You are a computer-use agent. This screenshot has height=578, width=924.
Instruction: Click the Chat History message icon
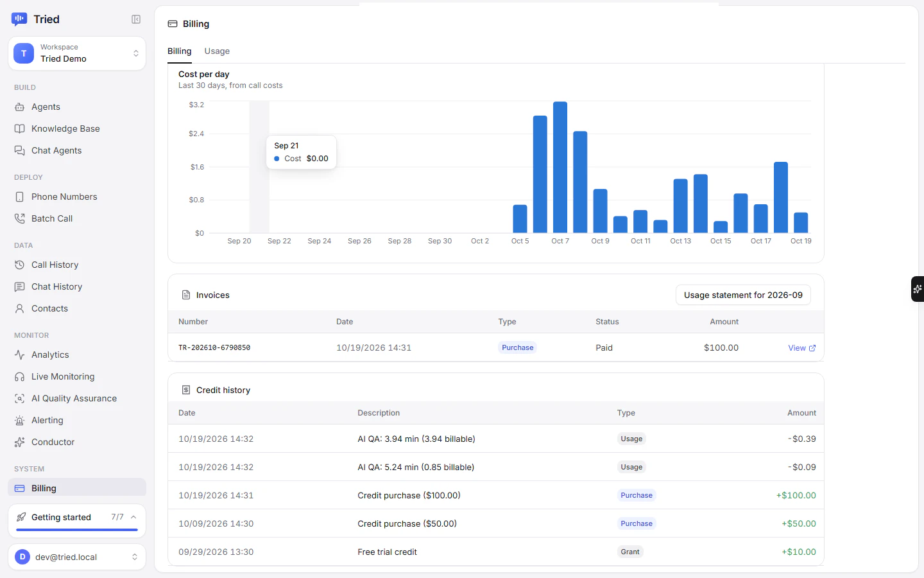click(x=20, y=286)
